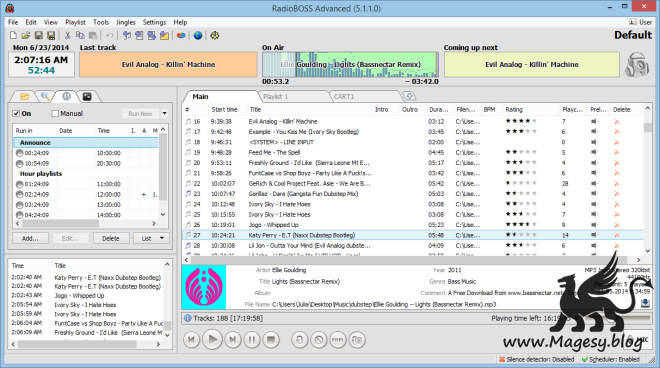Click the headphones icon beside Coming up next
This screenshot has height=368, width=660.
click(636, 64)
